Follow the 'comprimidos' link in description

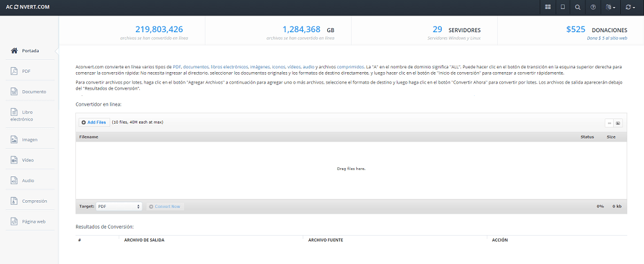pyautogui.click(x=350, y=66)
